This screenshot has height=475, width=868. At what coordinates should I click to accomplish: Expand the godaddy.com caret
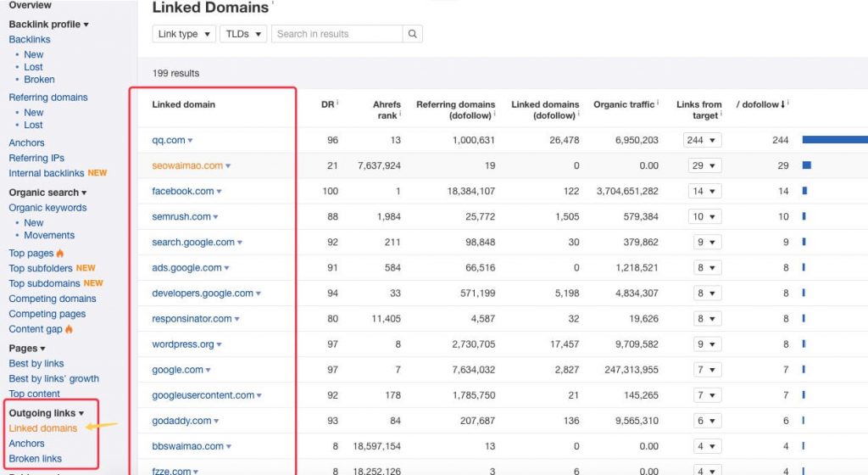click(x=216, y=421)
